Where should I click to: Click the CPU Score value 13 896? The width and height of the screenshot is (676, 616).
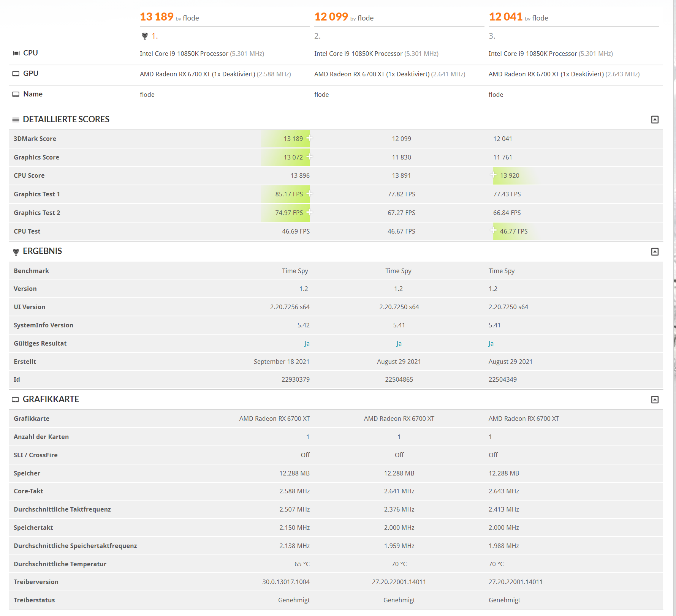[300, 176]
